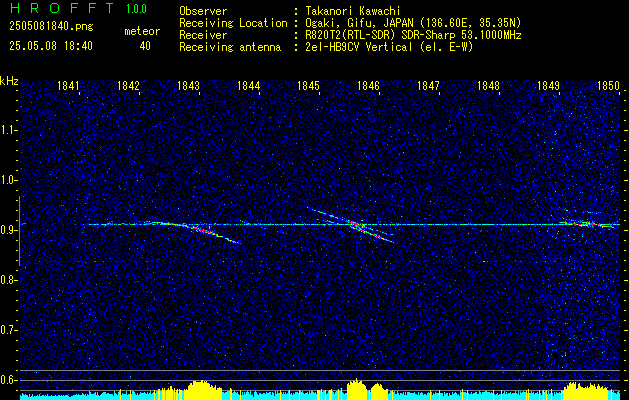Click the 0.9 kHz axis label

tap(8, 230)
